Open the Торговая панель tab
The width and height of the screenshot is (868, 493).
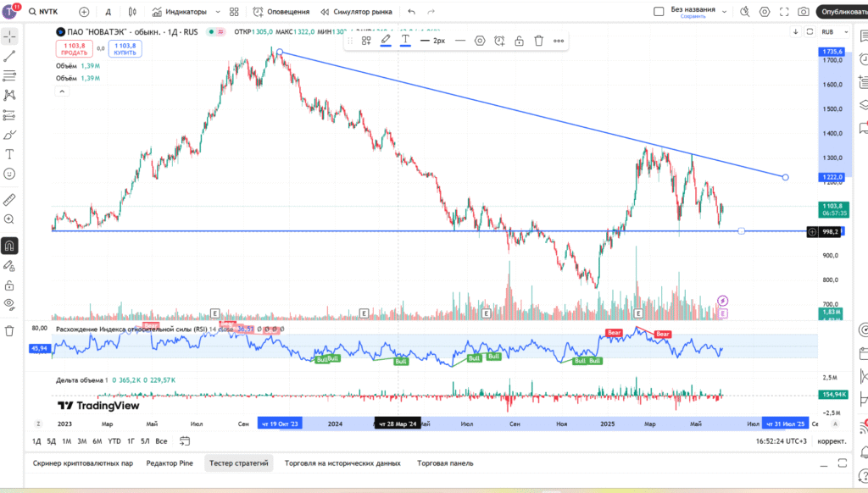coord(445,463)
